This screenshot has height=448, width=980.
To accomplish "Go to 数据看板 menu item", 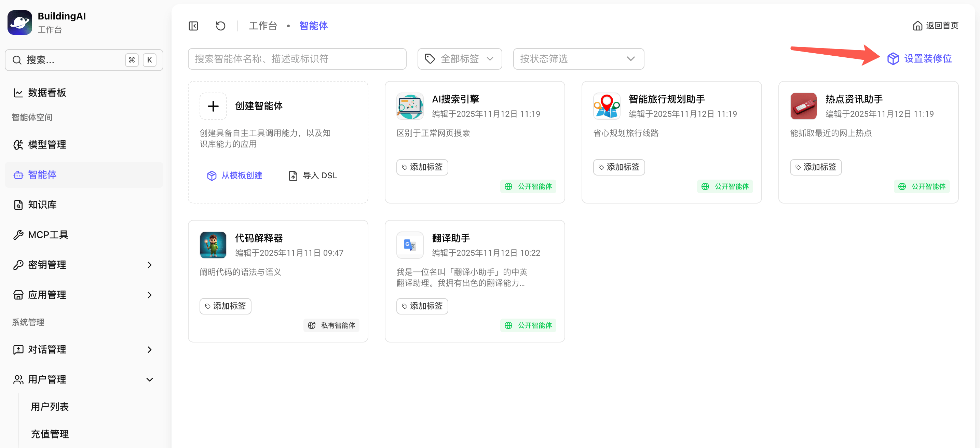I will [x=47, y=93].
